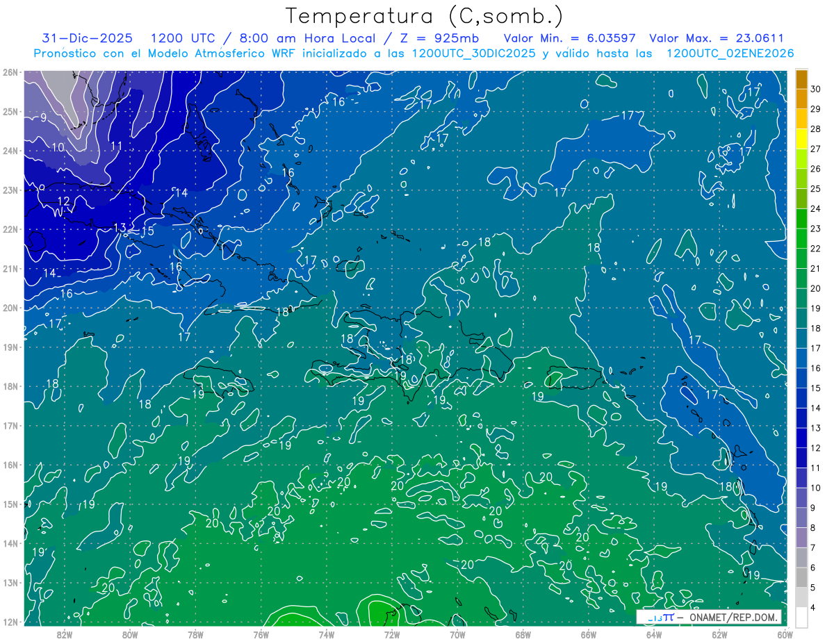Pick the top brown swatch above legend value 30

[x=801, y=79]
